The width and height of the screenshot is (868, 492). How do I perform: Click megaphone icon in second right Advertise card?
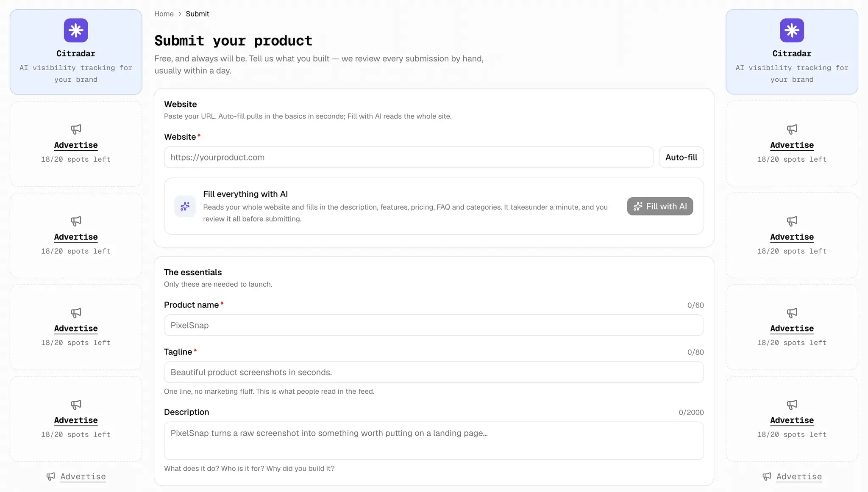792,221
